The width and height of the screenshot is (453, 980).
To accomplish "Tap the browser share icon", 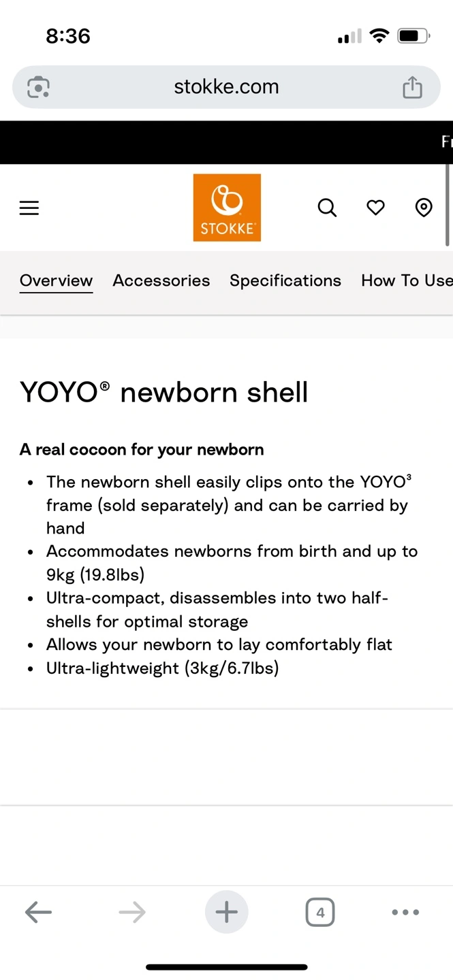I will click(412, 87).
